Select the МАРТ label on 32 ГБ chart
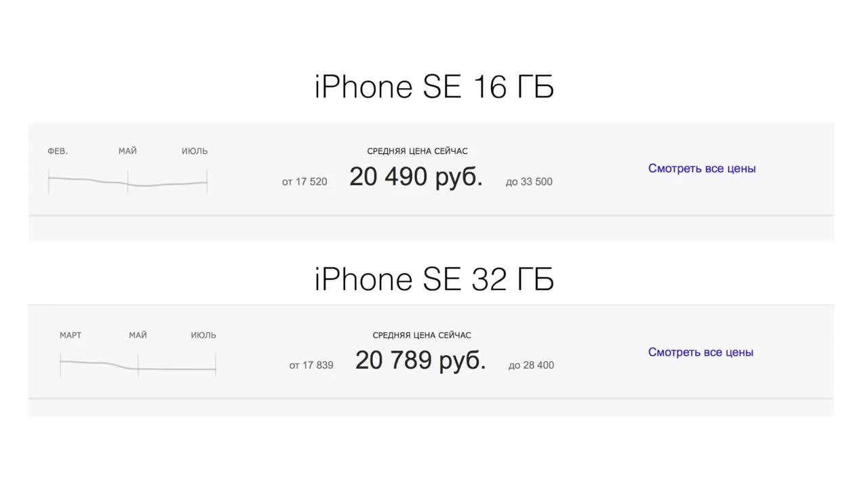This screenshot has height=488, width=868. (71, 335)
